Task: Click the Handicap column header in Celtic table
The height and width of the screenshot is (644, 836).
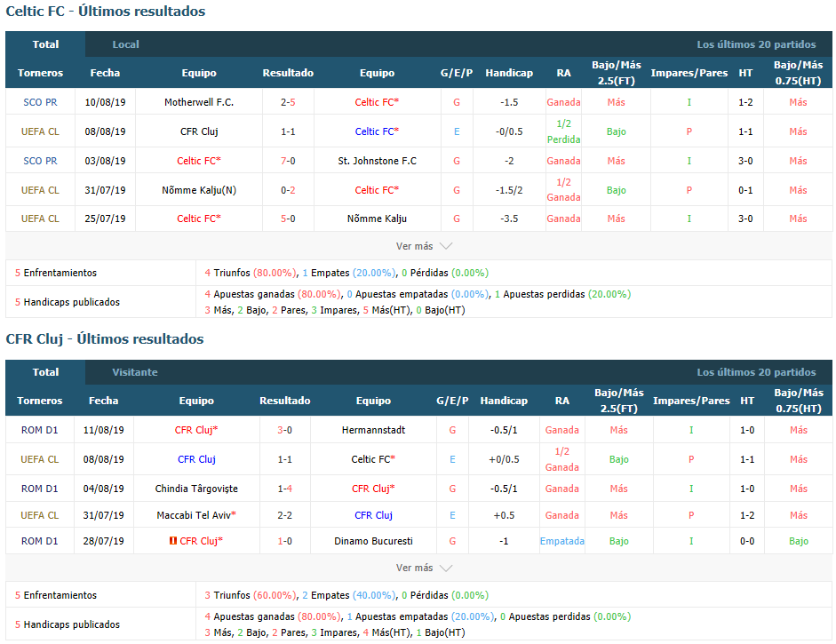Action: 509,73
